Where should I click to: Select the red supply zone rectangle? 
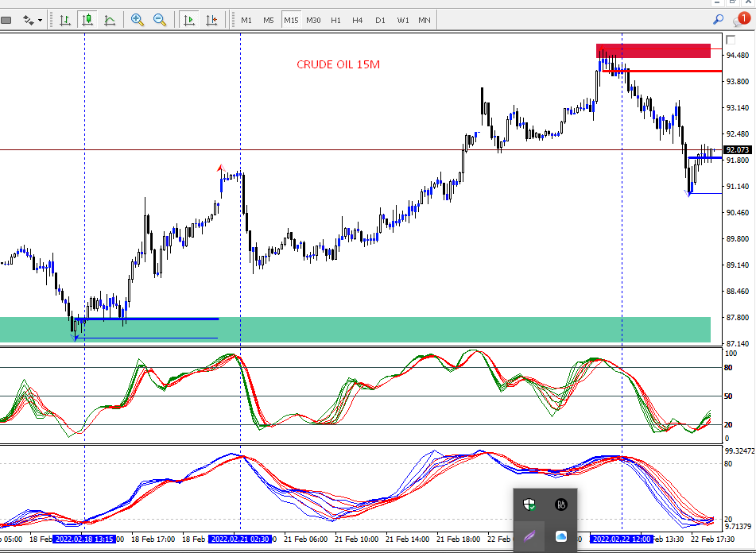click(x=653, y=51)
